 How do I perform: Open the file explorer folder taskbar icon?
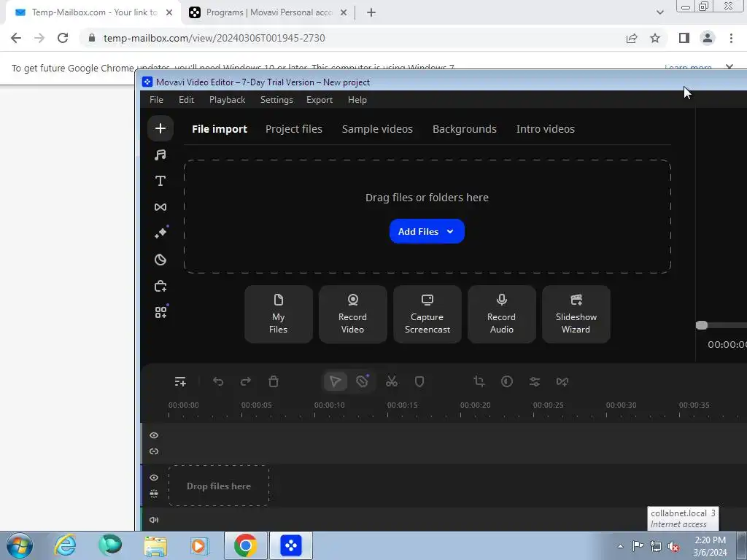pos(155,545)
